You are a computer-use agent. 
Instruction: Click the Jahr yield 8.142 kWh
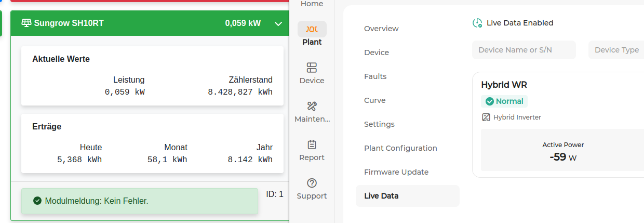pyautogui.click(x=250, y=160)
